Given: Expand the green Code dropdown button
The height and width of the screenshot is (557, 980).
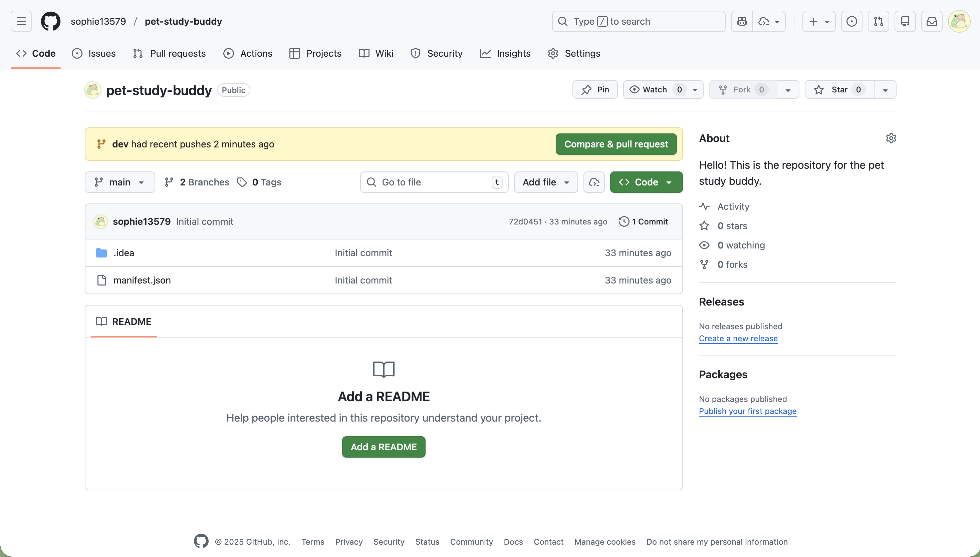Looking at the screenshot, I should tap(646, 182).
